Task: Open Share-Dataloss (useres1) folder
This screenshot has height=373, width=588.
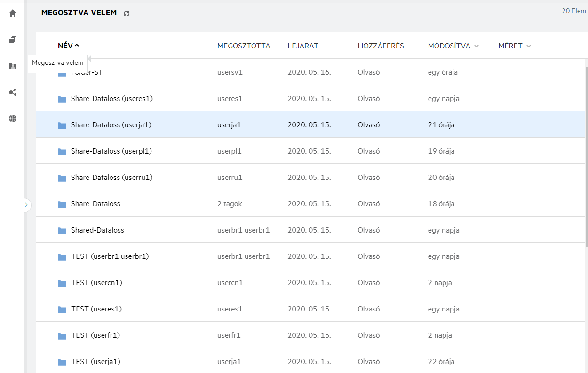Action: click(x=111, y=99)
